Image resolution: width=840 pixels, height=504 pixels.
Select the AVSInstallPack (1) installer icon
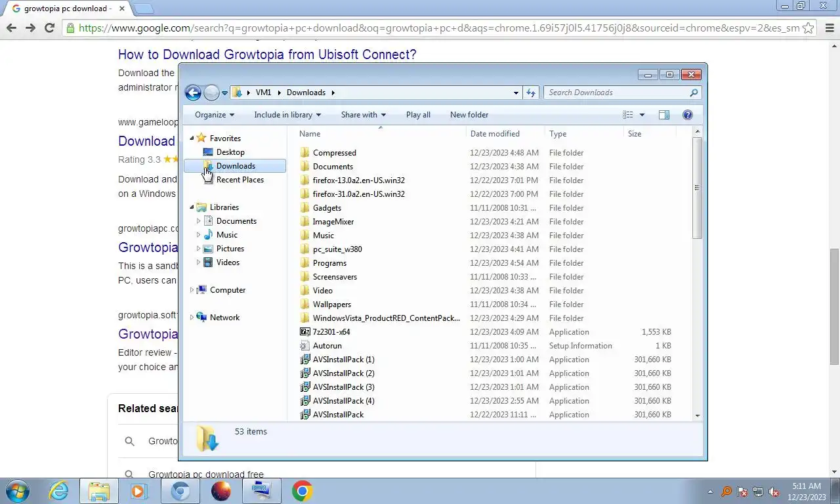click(x=304, y=360)
